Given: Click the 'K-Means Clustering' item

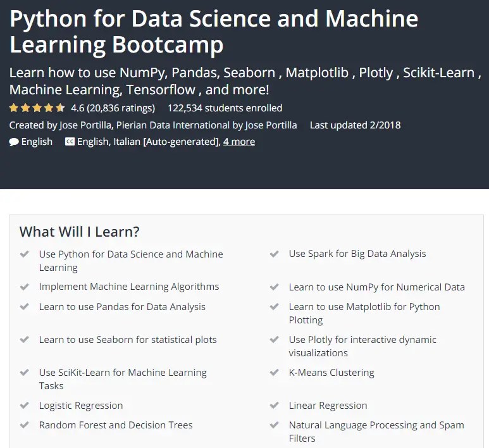Looking at the screenshot, I should pos(331,373).
